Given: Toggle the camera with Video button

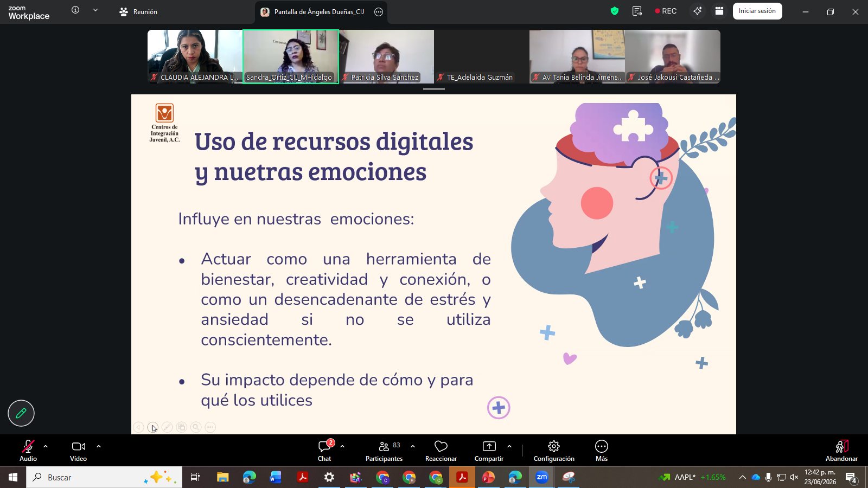Looking at the screenshot, I should point(78,451).
